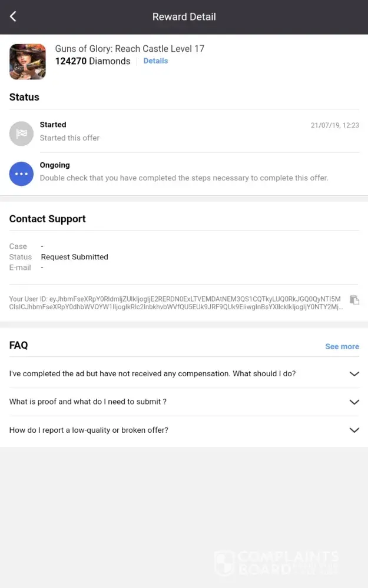
Task: Tap the Ongoing double check message
Action: click(184, 178)
